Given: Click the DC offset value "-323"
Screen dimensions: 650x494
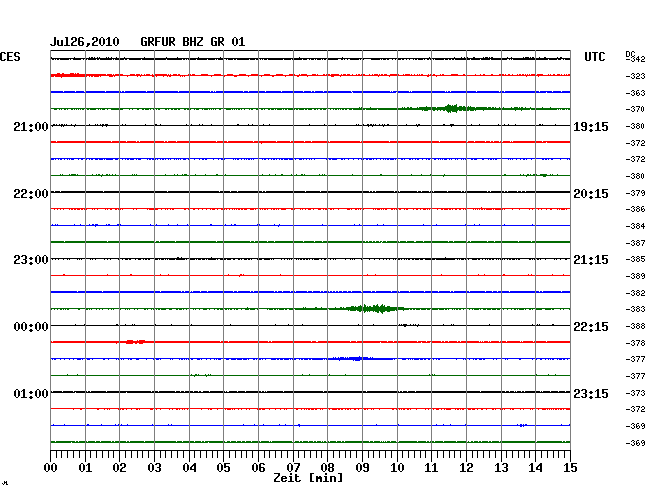Looking at the screenshot, I should pos(635,76).
